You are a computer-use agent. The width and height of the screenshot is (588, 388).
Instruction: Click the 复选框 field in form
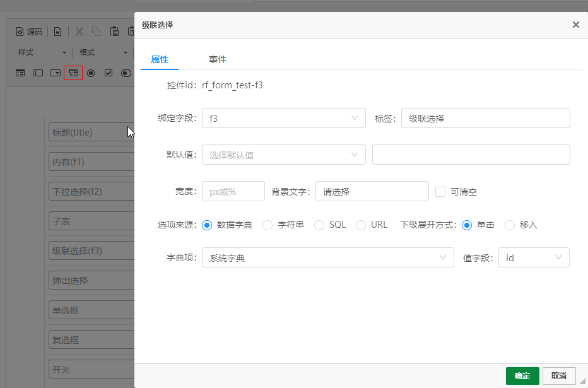coord(91,339)
